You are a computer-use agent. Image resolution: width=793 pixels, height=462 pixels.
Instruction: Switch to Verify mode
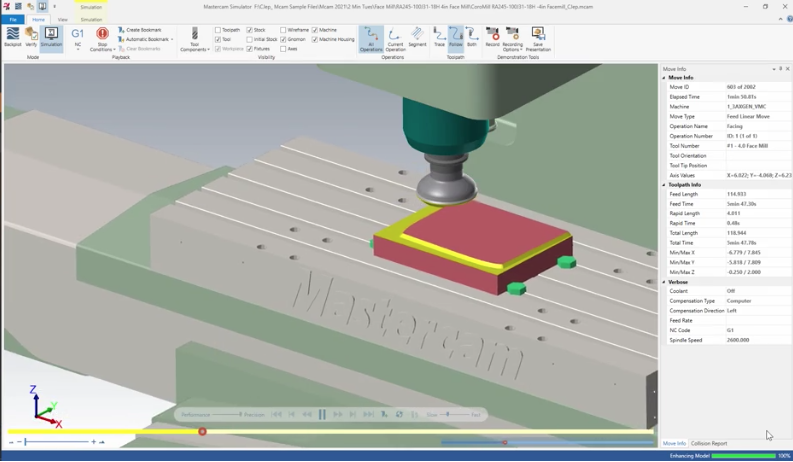coord(31,38)
